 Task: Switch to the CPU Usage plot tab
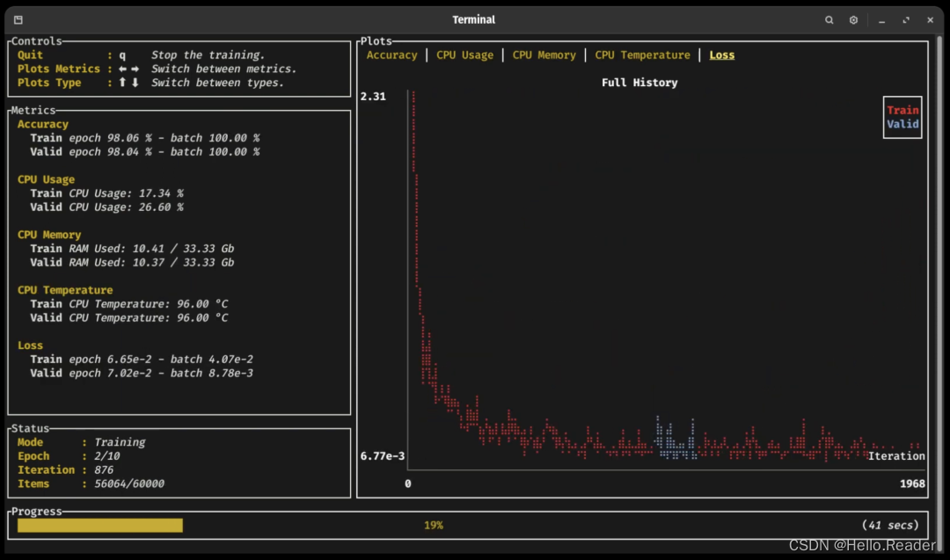[464, 55]
